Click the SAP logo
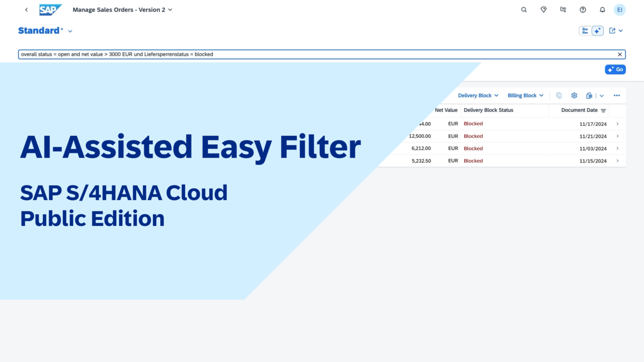 [50, 10]
